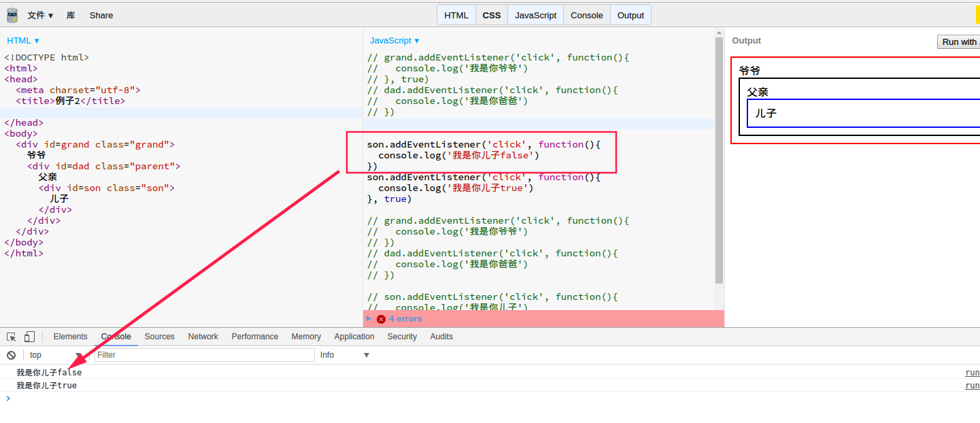Click the div id=dad line
Image resolution: width=980 pixels, height=423 pixels.
[104, 166]
